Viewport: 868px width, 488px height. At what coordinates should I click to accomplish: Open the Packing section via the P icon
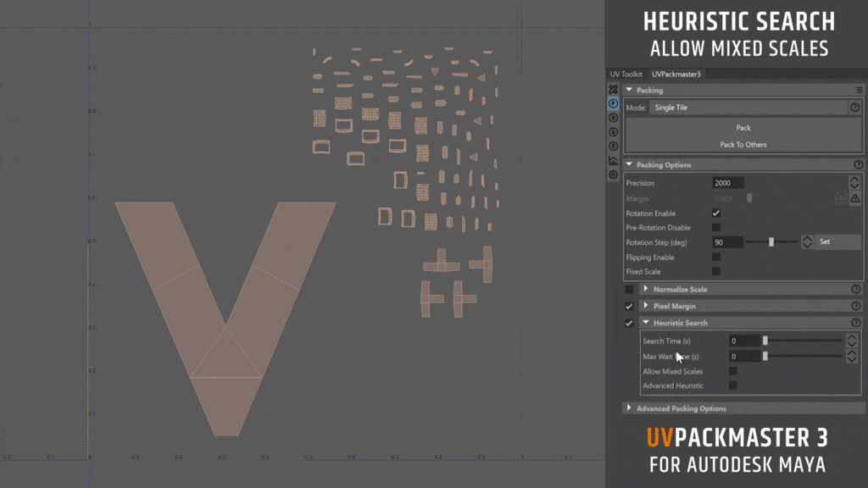612,103
